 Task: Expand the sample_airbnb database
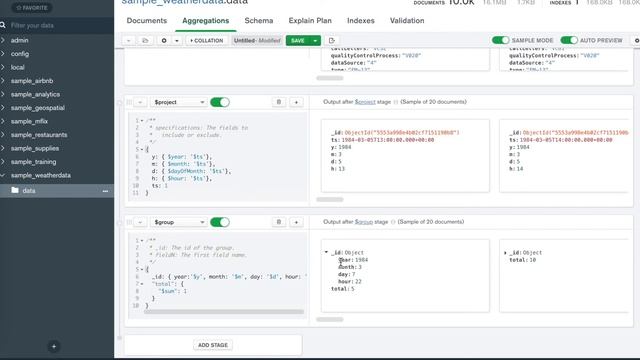pyautogui.click(x=3, y=80)
